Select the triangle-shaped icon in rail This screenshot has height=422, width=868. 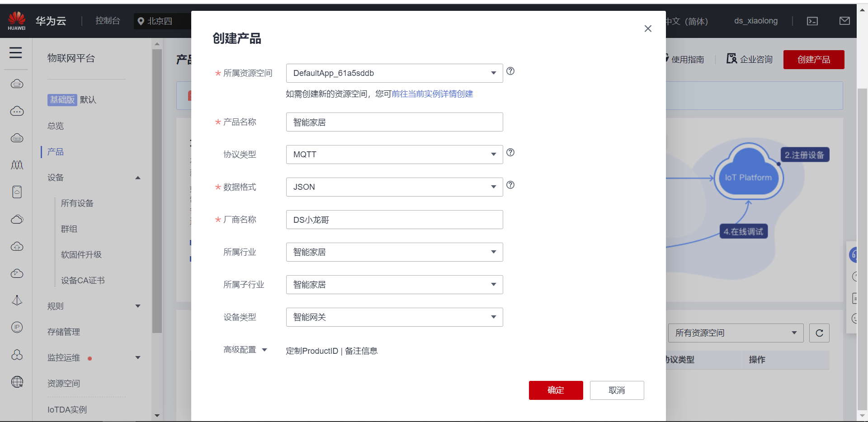[x=17, y=300]
